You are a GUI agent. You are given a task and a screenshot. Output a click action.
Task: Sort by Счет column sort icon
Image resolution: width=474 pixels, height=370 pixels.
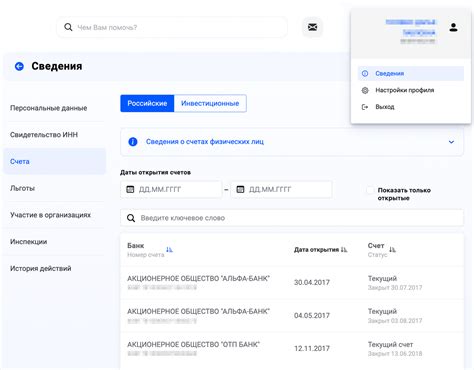click(393, 249)
